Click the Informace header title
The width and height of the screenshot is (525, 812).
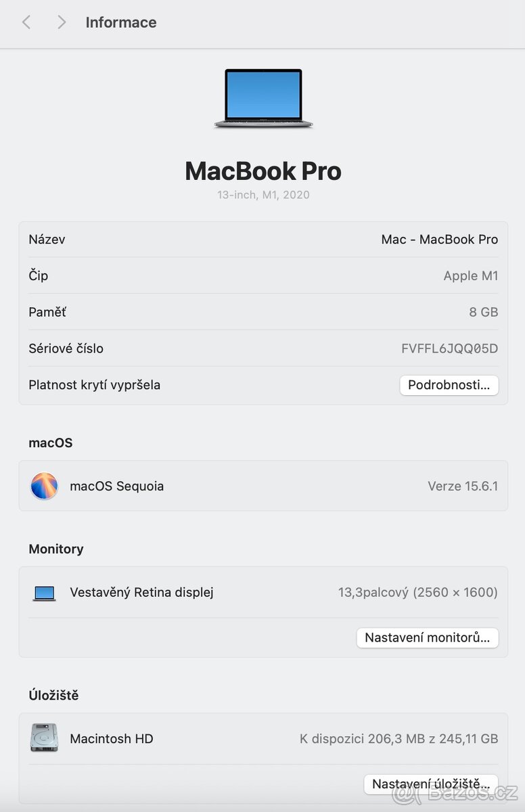tap(120, 22)
